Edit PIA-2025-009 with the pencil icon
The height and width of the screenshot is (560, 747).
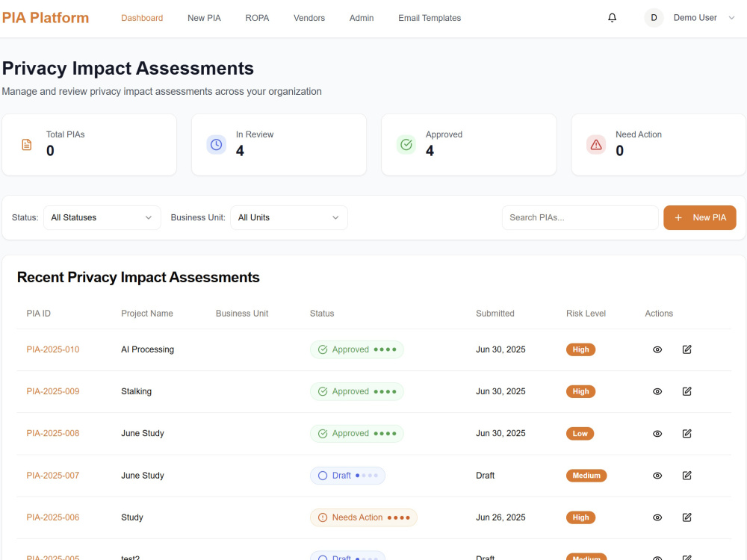tap(686, 391)
